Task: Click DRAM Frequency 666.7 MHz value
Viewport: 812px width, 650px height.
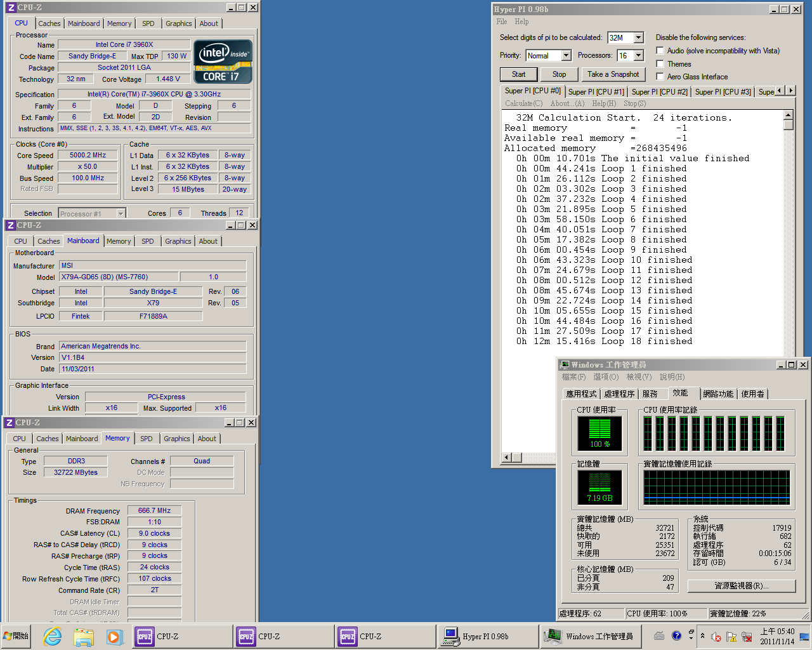Action: click(155, 510)
